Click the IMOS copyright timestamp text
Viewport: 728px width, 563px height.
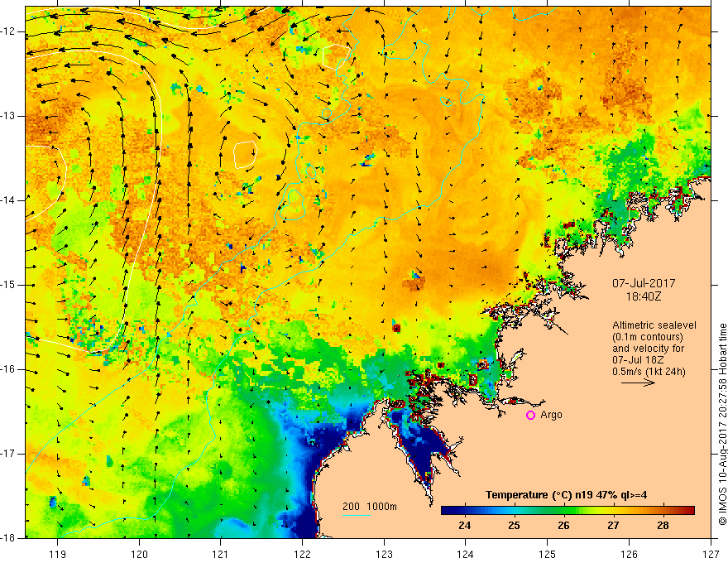pyautogui.click(x=722, y=424)
